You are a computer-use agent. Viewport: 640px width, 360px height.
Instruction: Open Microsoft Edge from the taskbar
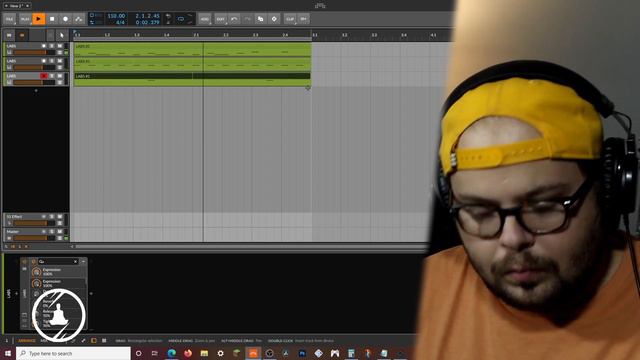[171, 353]
